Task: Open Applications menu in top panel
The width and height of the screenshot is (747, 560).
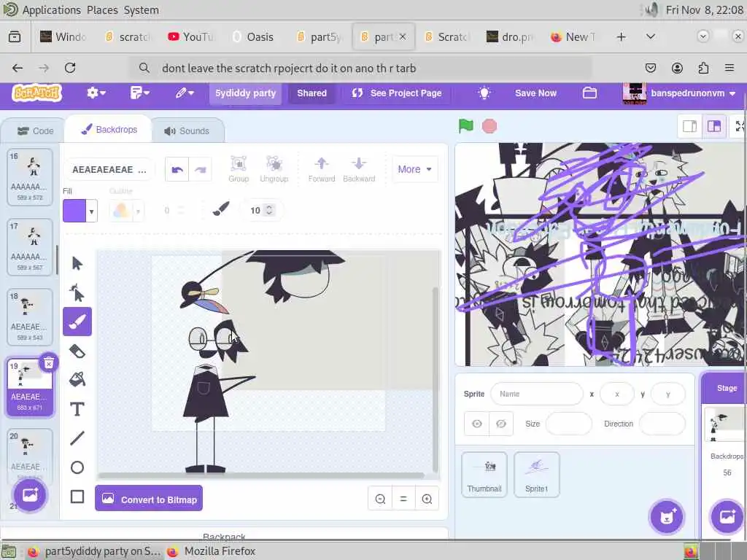Action: [x=52, y=9]
